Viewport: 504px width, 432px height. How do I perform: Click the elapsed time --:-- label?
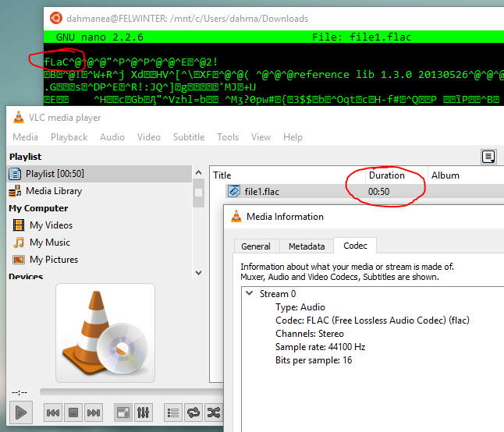20,392
